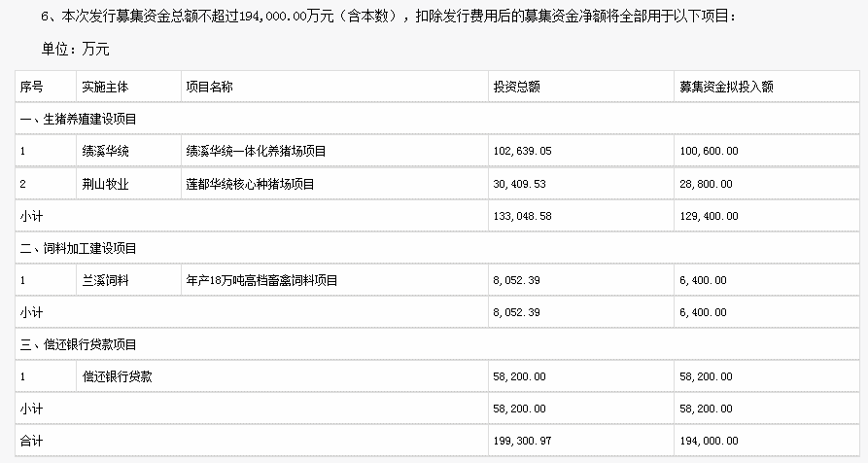Click the value 102,639.05
This screenshot has width=868, height=463.
[523, 151]
